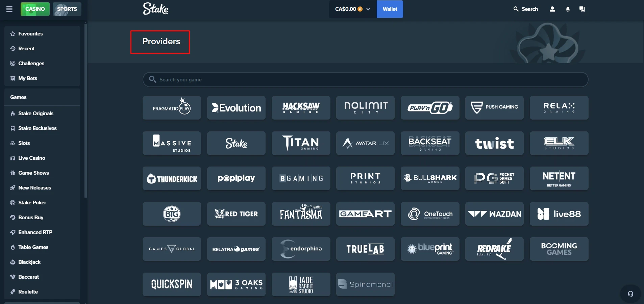The height and width of the screenshot is (304, 644).
Task: Open Jade Rabbit Studio provider
Action: (x=301, y=284)
